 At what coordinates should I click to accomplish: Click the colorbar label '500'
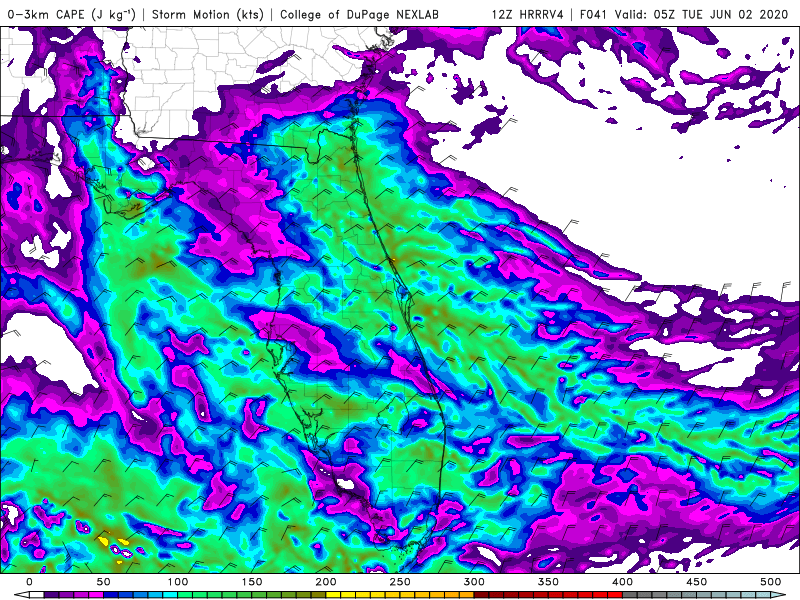point(770,582)
